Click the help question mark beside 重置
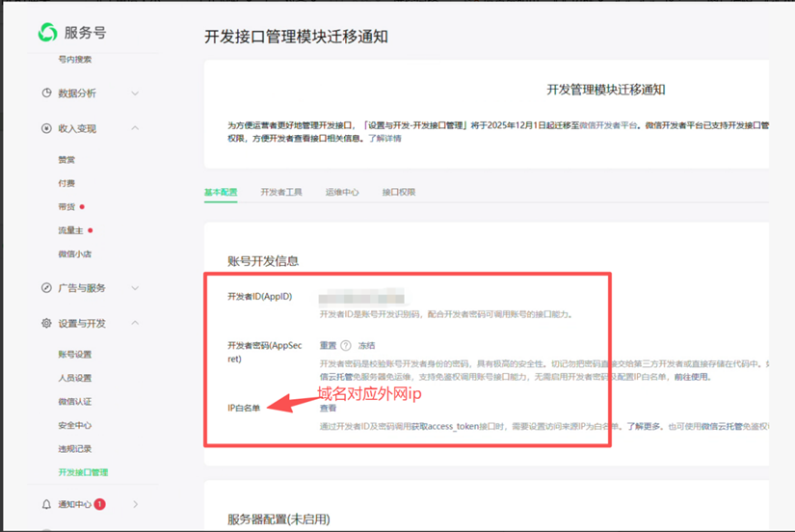 346,345
